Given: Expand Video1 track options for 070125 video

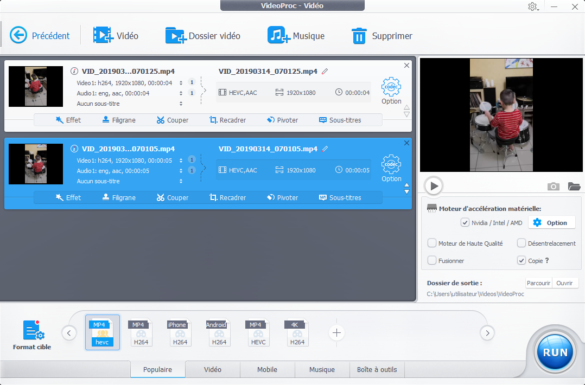Looking at the screenshot, I should [181, 83].
